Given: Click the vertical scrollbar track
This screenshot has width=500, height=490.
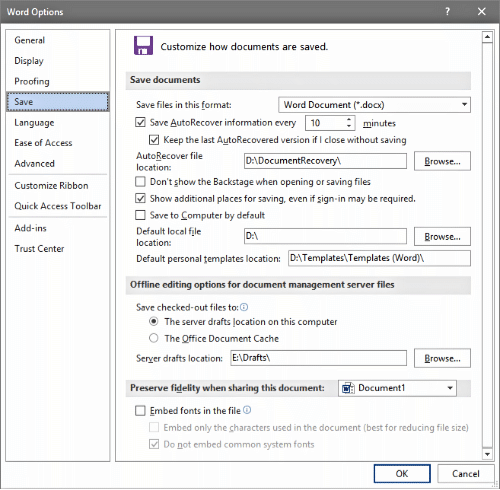Looking at the screenshot, I should tap(487, 245).
